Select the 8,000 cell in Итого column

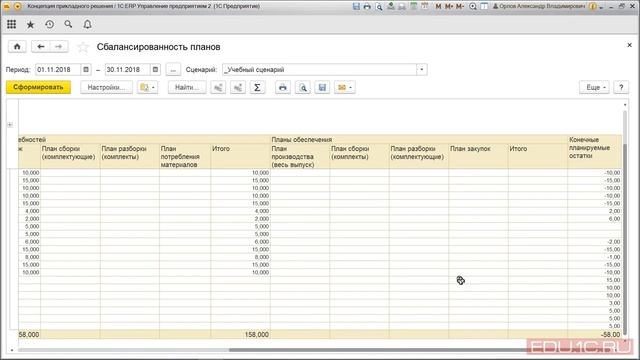click(x=240, y=257)
